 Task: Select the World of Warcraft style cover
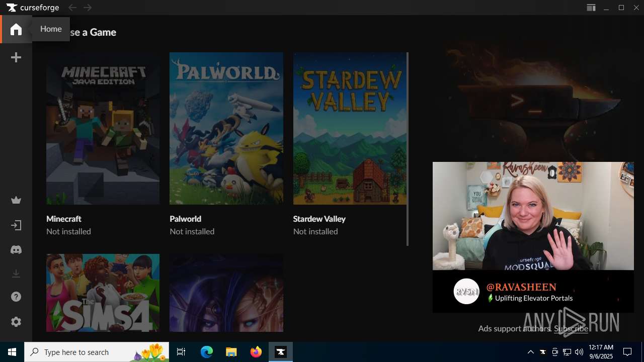(226, 293)
